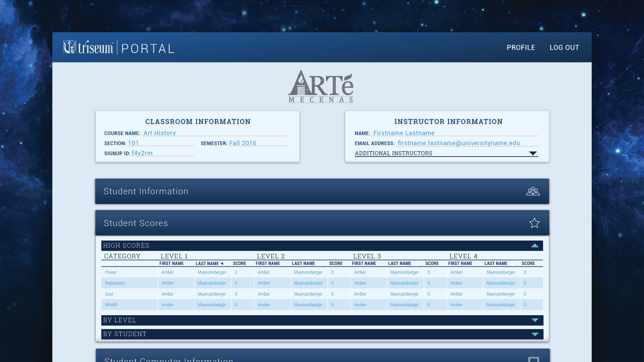Viewport: 644px width, 362px height.
Task: Sort by Level 3 Last Name column
Action: tap(399, 263)
